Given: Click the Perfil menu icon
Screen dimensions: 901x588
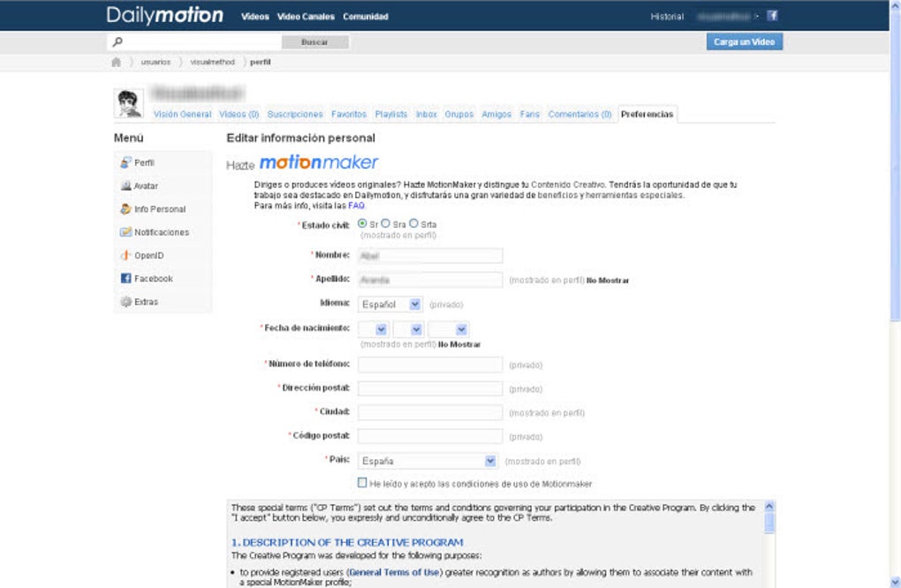Looking at the screenshot, I should pos(125,162).
